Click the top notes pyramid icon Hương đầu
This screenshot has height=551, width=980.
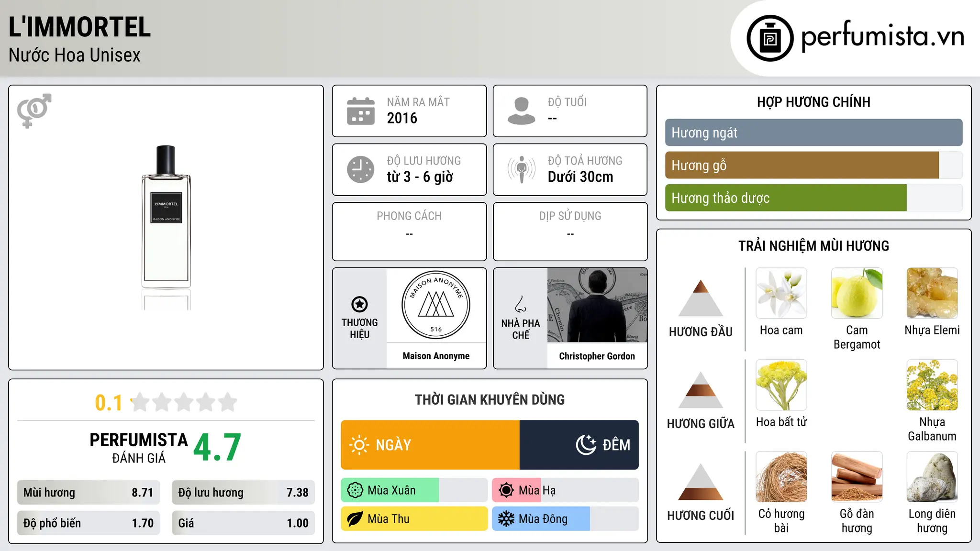(701, 298)
